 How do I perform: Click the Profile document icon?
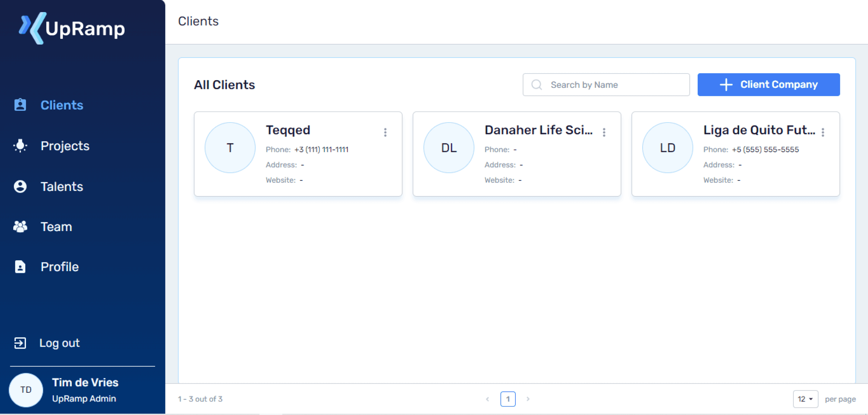(x=20, y=267)
